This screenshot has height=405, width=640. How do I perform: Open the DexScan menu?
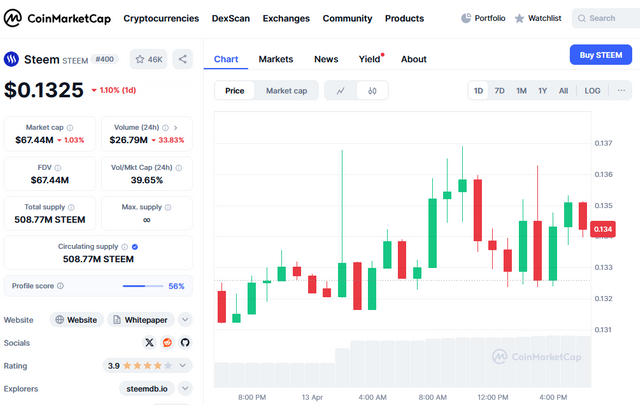point(231,18)
